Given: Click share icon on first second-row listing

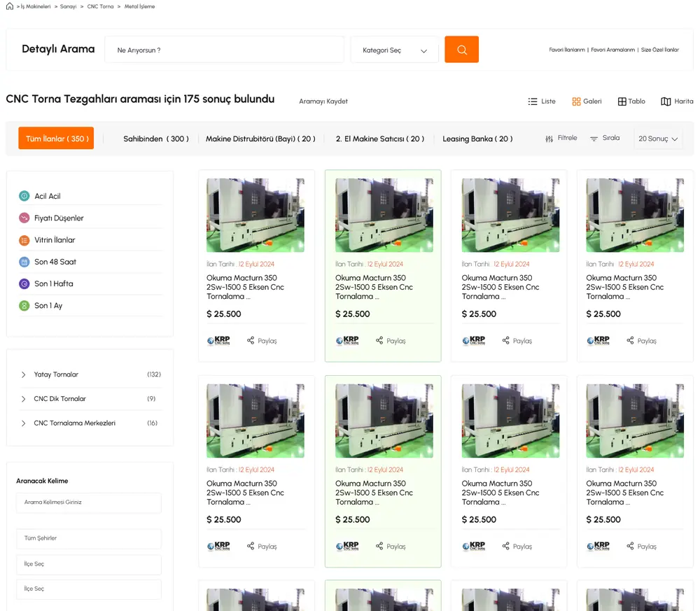Looking at the screenshot, I should (251, 546).
